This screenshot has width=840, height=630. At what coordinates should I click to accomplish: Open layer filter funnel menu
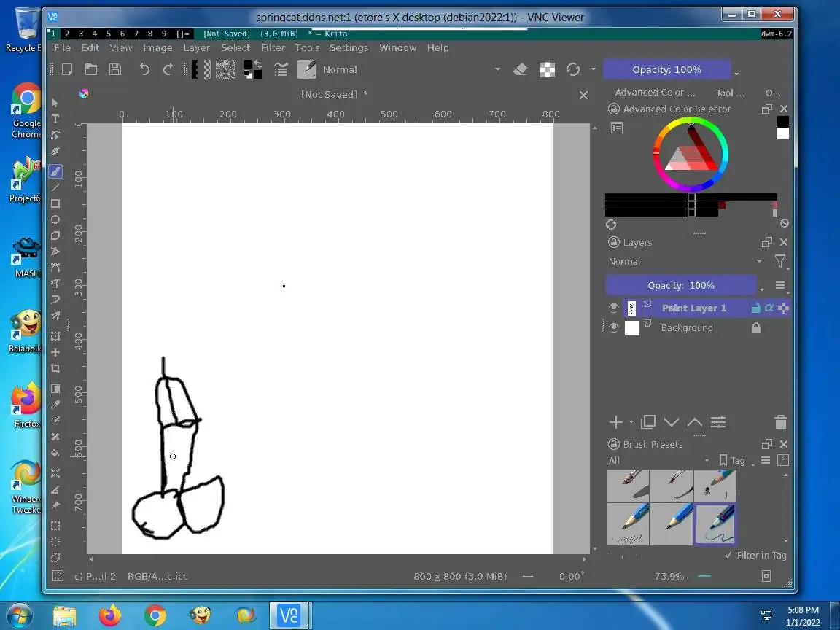point(780,262)
